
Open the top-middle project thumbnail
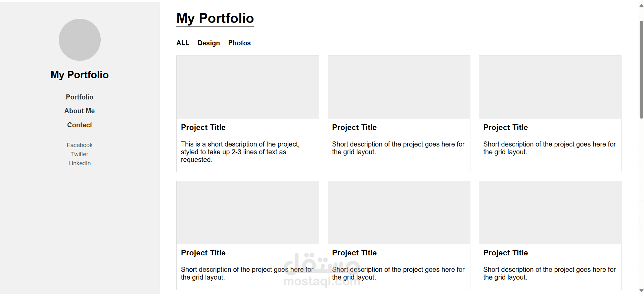399,87
